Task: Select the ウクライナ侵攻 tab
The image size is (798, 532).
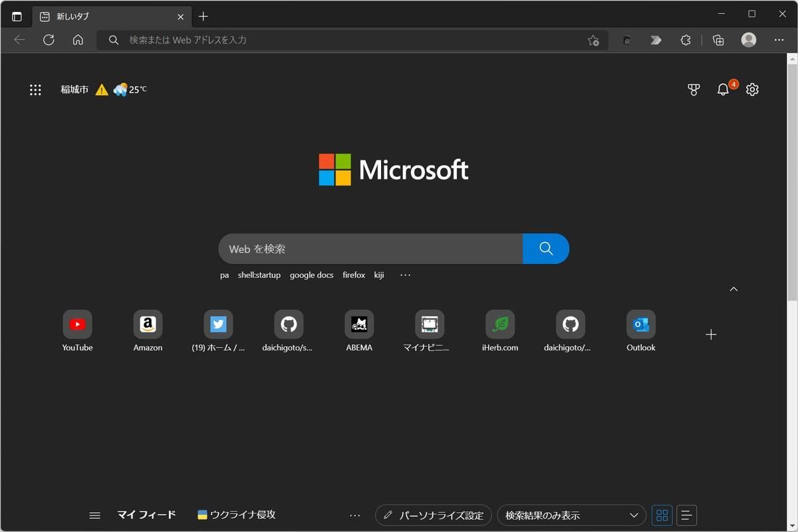Action: pyautogui.click(x=237, y=515)
